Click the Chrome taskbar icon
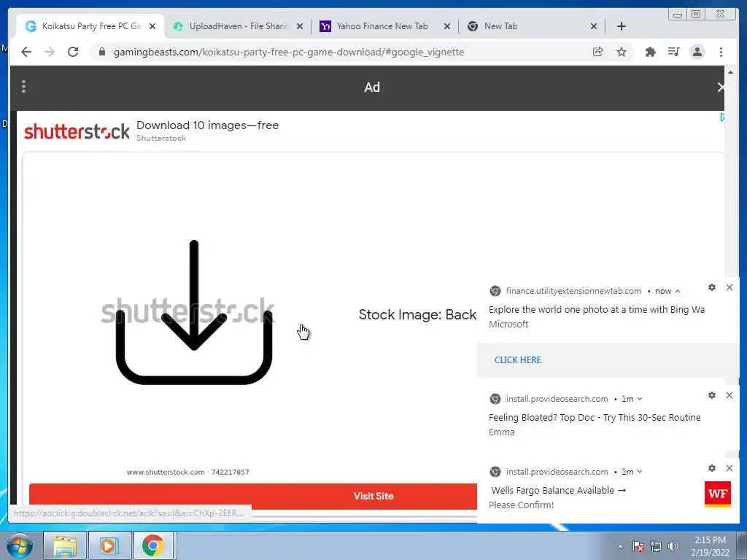Image resolution: width=747 pixels, height=560 pixels. 153,545
